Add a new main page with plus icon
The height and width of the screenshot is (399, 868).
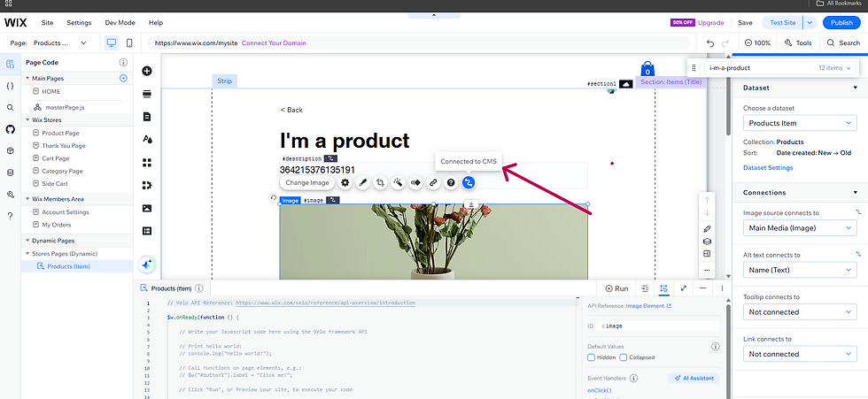123,79
